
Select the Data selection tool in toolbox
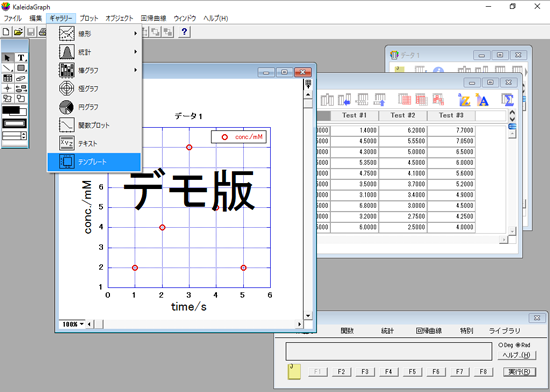pyautogui.click(x=7, y=99)
